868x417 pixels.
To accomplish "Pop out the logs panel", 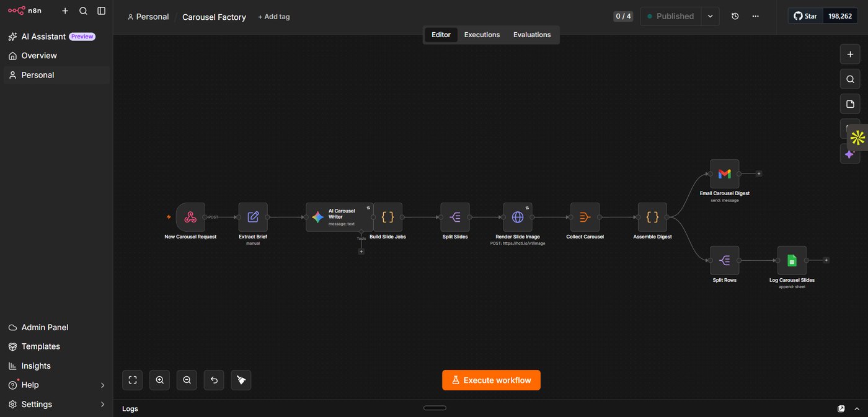I will click(841, 409).
